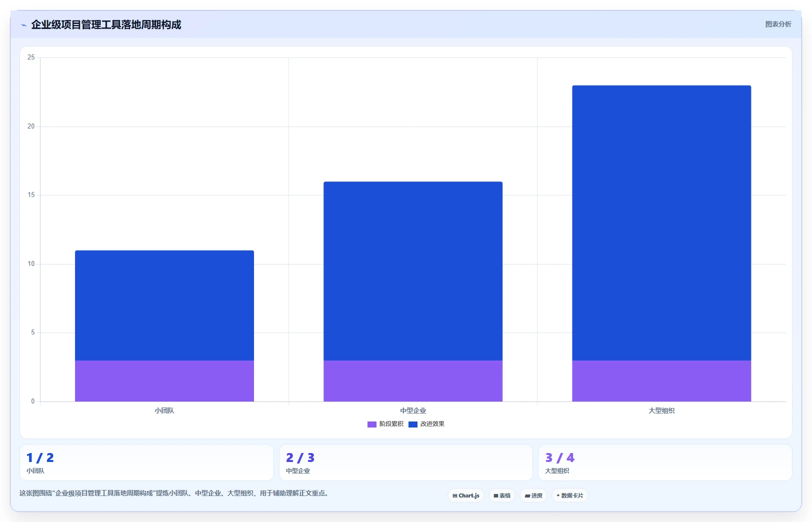Click the blue 改进效果 bar for 中型企业

point(413,271)
